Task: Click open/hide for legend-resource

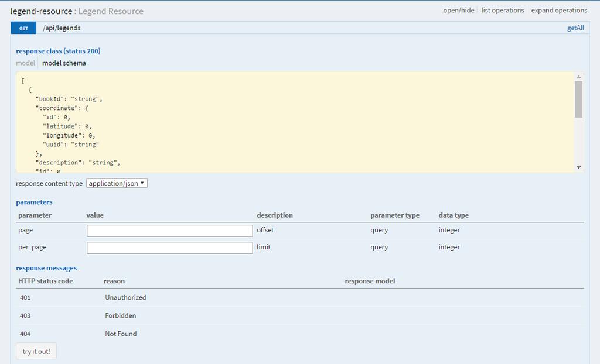Action: (458, 11)
